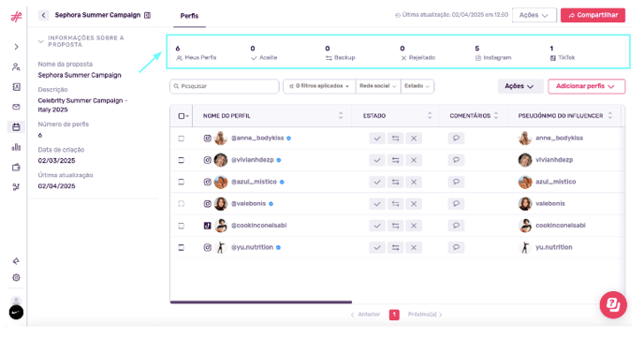Go to the Próximo(a) page
The height and width of the screenshot is (337, 644).
coord(425,315)
